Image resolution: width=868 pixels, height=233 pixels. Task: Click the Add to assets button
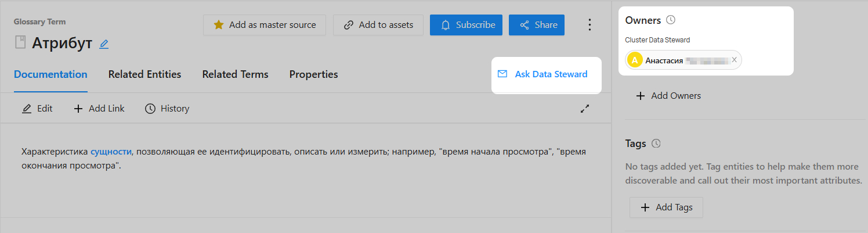[378, 25]
